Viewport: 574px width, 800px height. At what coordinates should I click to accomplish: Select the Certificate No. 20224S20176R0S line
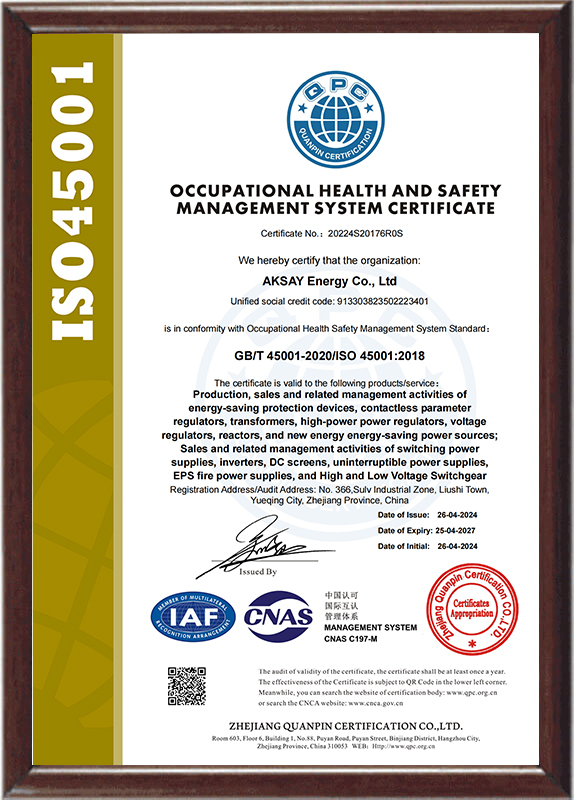tap(332, 234)
